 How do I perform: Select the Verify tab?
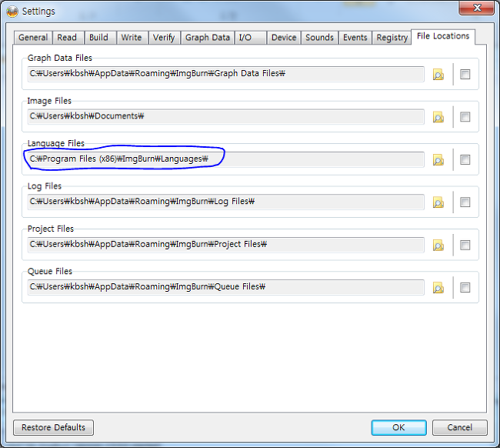click(164, 38)
